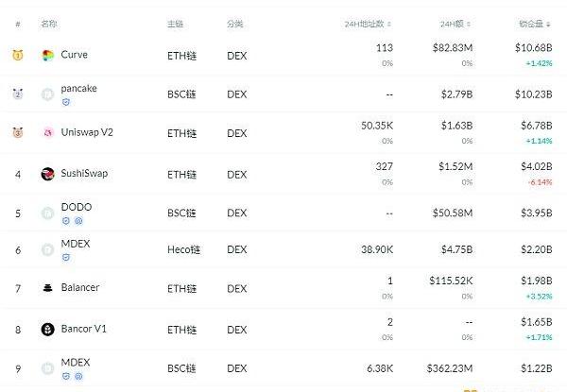Click the Curve rainbow logo icon

click(x=48, y=56)
